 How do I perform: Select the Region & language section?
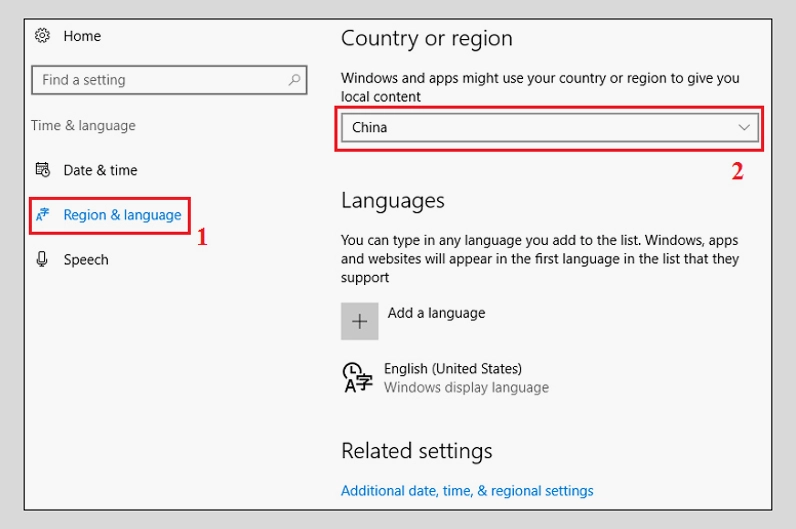pyautogui.click(x=122, y=215)
